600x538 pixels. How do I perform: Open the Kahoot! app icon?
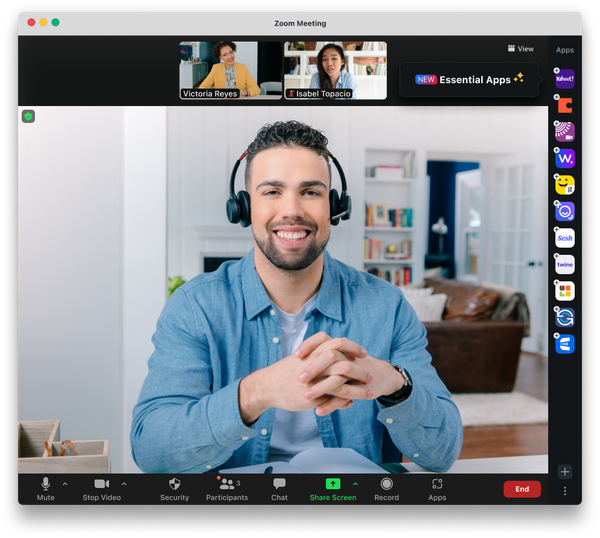[x=565, y=79]
